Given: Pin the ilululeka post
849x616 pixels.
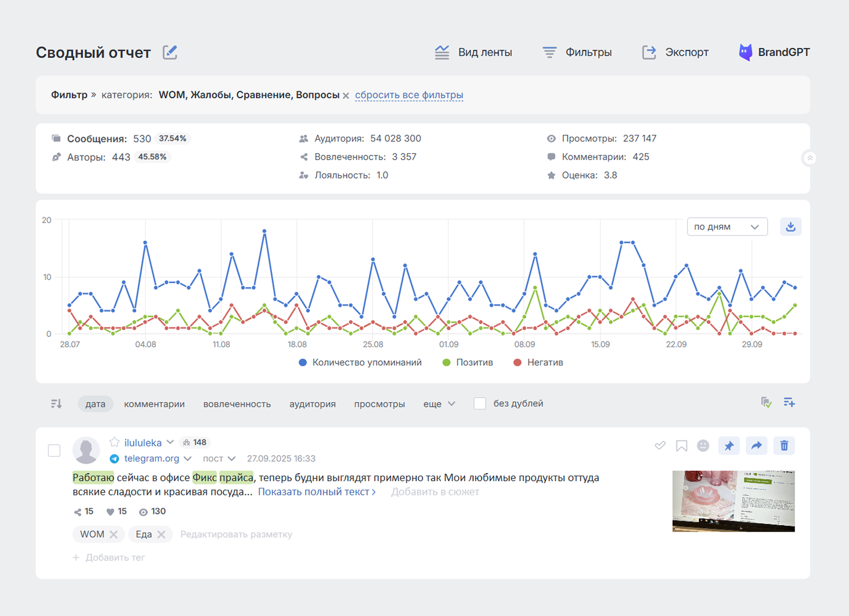Looking at the screenshot, I should coord(729,446).
